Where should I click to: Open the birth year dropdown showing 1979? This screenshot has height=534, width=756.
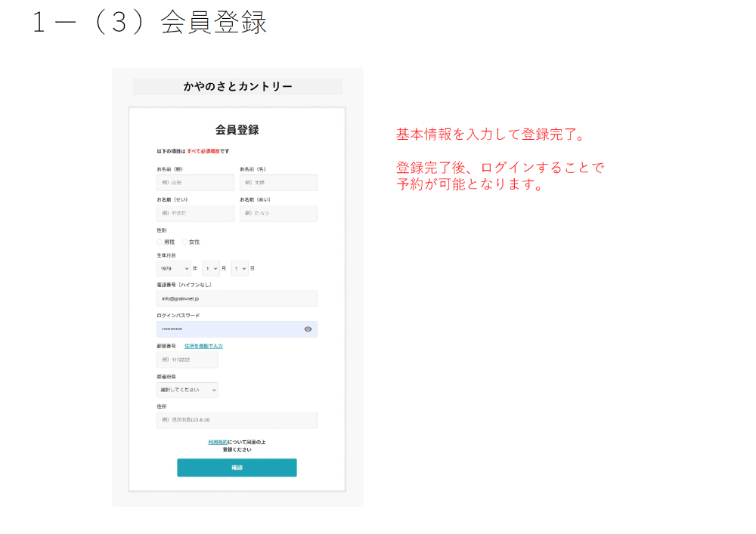pos(174,268)
